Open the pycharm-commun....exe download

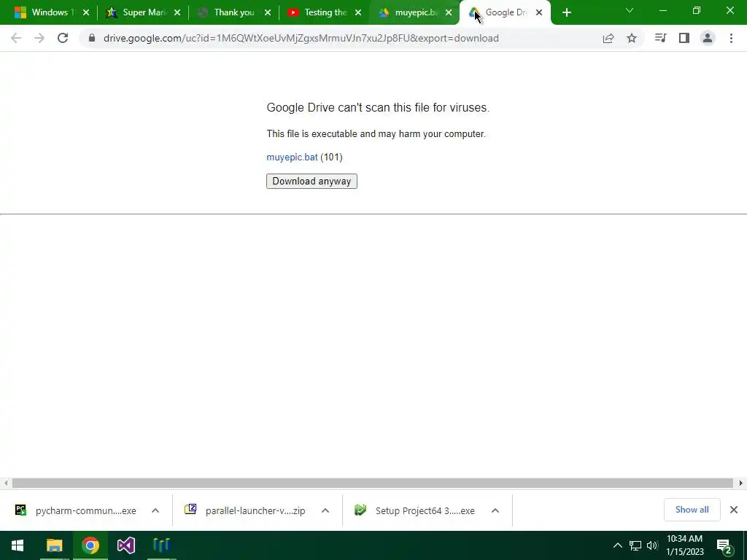point(76,510)
